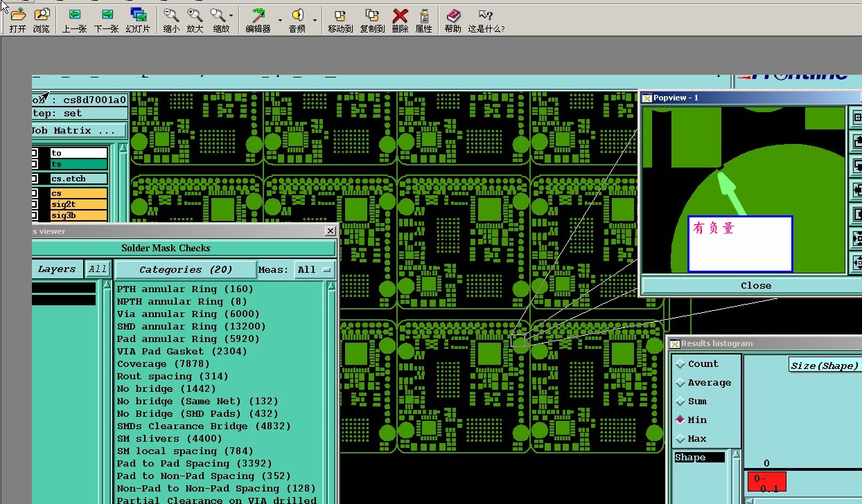Image resolution: width=862 pixels, height=504 pixels.
Task: Click the fourth icon in the Popview side toolbar
Action: tap(856, 190)
